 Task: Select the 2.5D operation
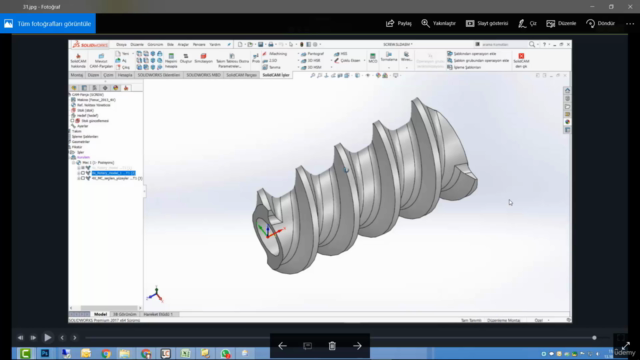click(270, 60)
